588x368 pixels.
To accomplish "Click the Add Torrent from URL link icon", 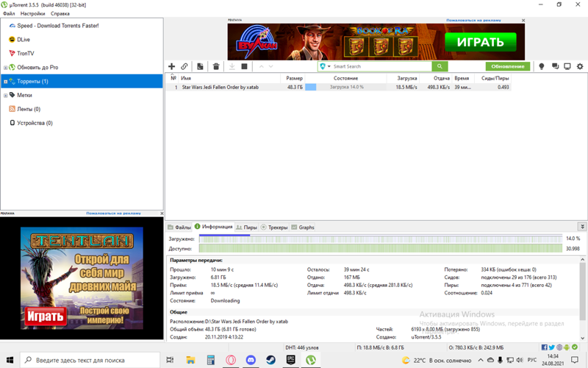I will [x=184, y=66].
